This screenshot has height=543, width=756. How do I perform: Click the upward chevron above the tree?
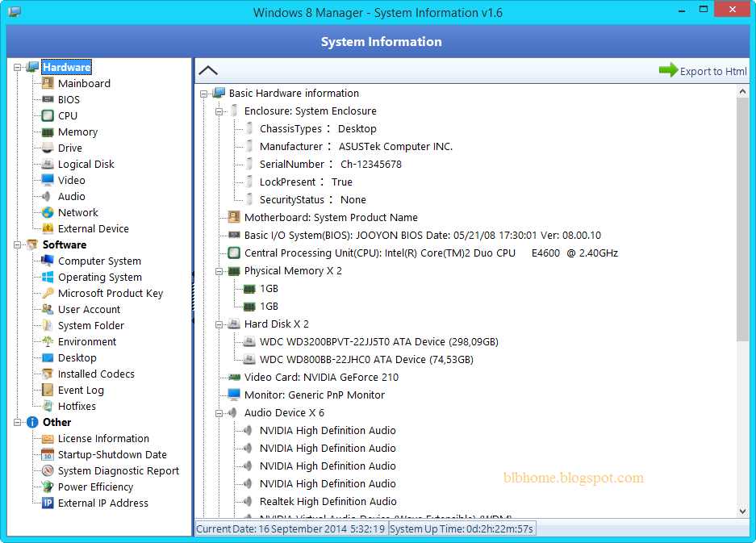(x=208, y=70)
